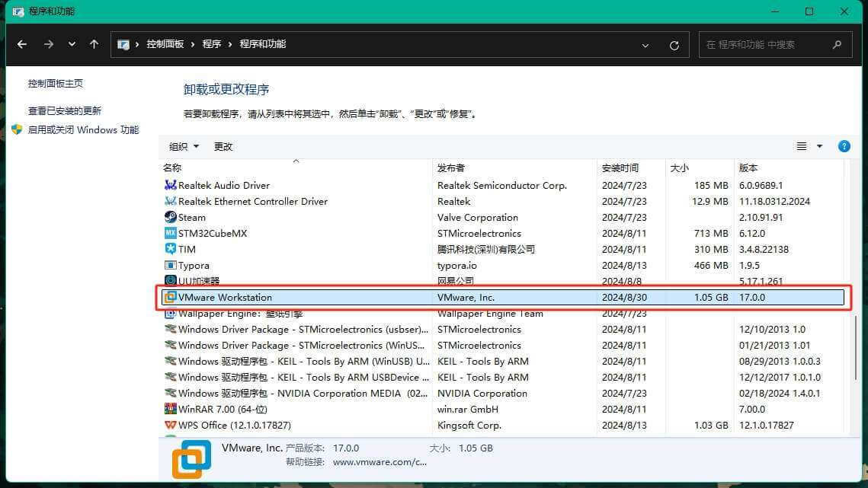The width and height of the screenshot is (868, 488).
Task: Click the refresh icon in the address bar
Action: 674,44
